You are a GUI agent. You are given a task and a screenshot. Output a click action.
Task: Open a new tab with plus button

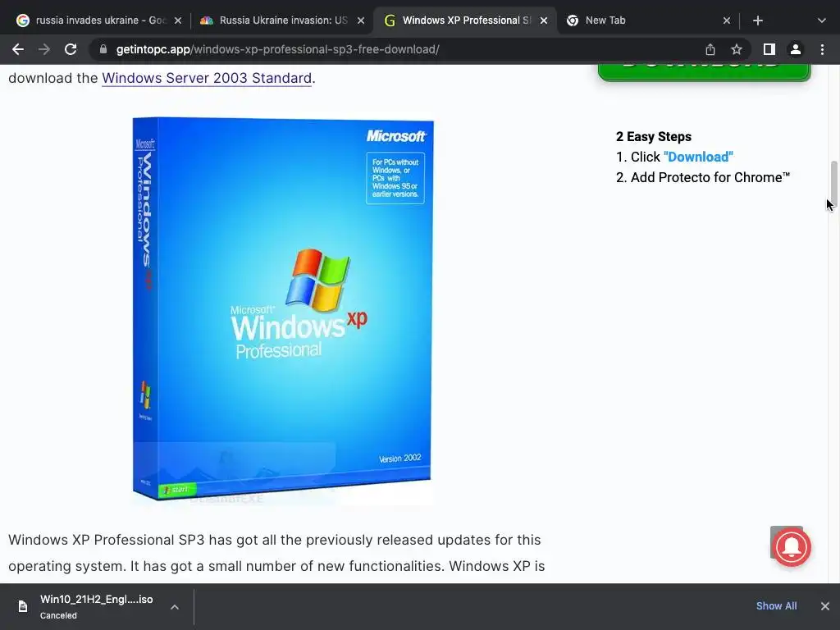pos(757,21)
